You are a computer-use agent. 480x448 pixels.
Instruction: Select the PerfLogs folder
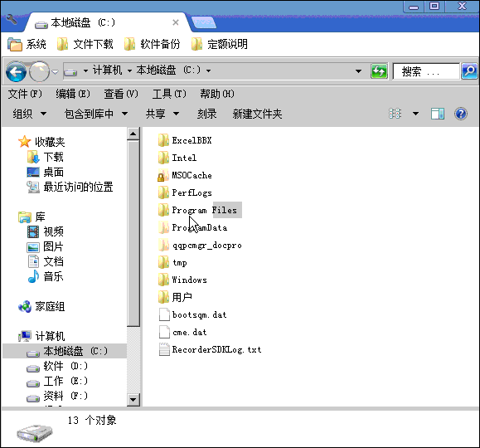(185, 192)
